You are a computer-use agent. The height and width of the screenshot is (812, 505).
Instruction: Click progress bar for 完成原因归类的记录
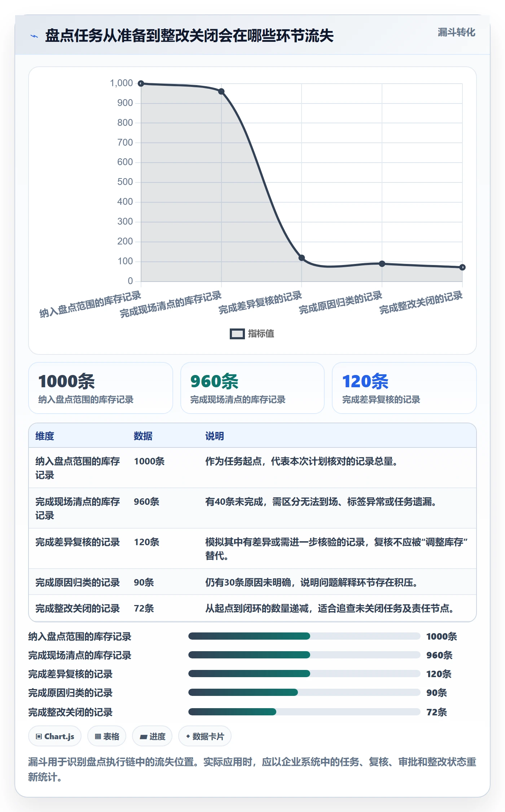coord(304,692)
